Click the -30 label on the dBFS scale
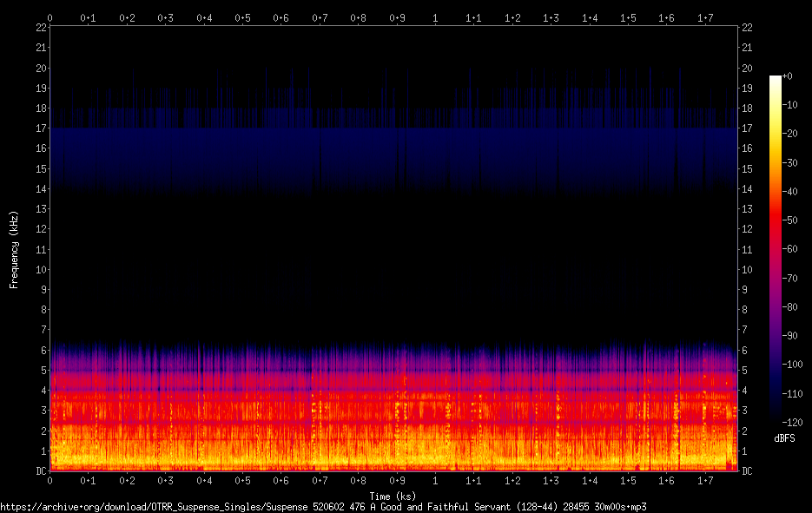The width and height of the screenshot is (812, 513). pos(790,162)
